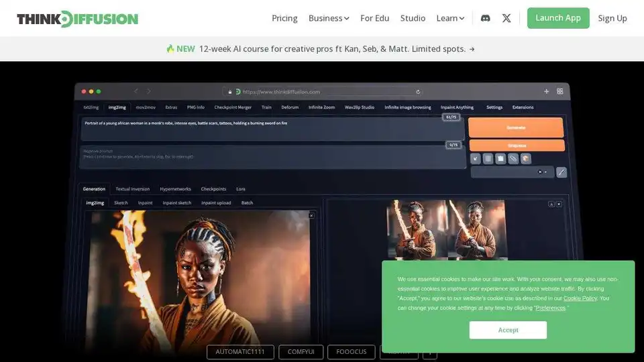Select the COMFYUI tab button

(301, 352)
